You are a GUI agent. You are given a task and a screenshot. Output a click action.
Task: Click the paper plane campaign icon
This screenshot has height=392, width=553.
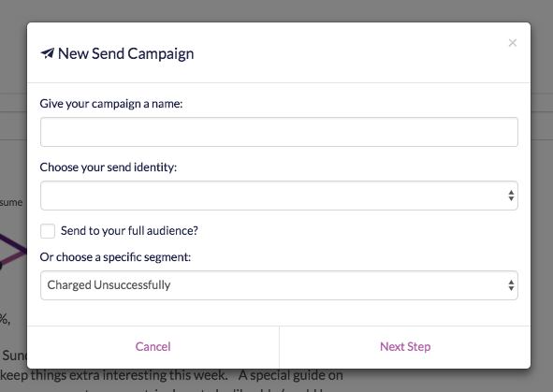point(48,53)
